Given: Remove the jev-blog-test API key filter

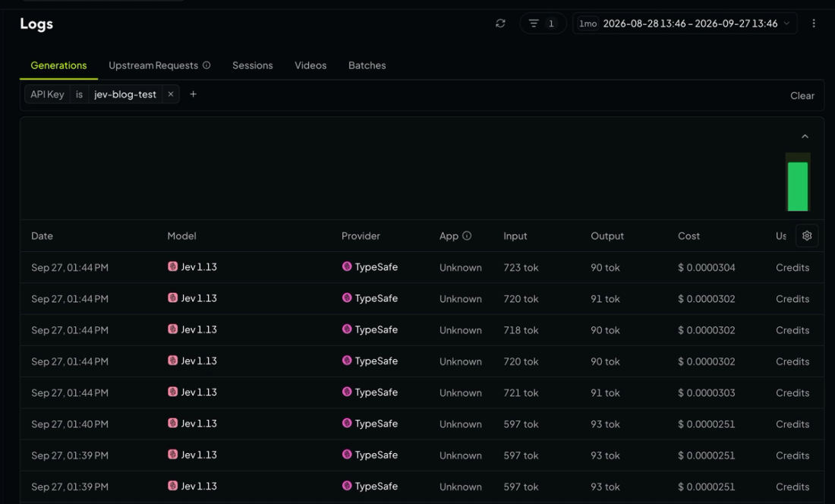Looking at the screenshot, I should click(x=170, y=94).
